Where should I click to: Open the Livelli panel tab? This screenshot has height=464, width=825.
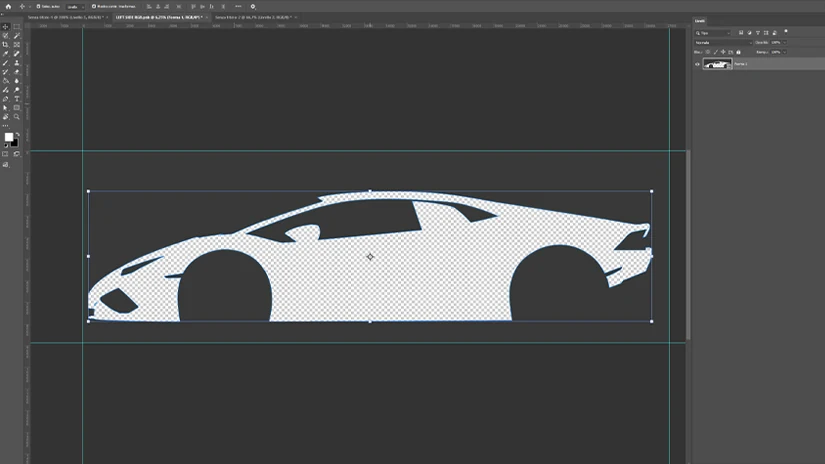tap(700, 21)
